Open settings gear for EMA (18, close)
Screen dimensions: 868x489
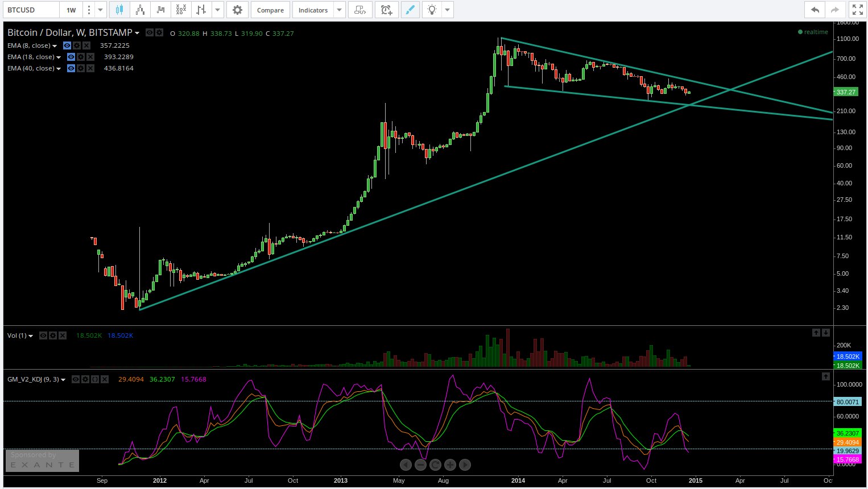click(x=81, y=57)
